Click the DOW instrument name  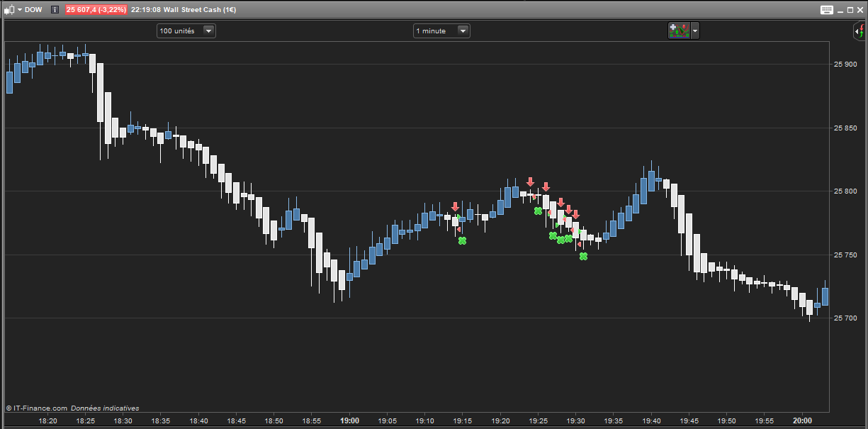(33, 10)
